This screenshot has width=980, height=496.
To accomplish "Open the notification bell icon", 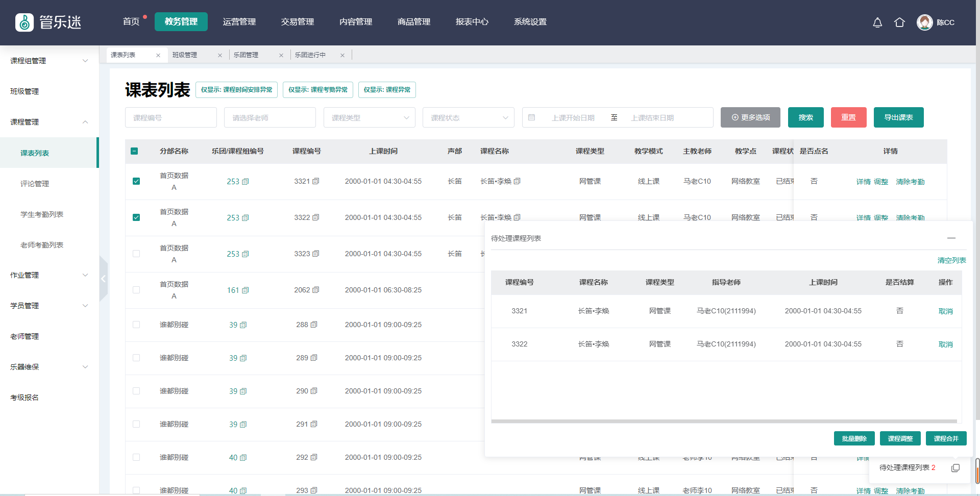I will pos(877,22).
